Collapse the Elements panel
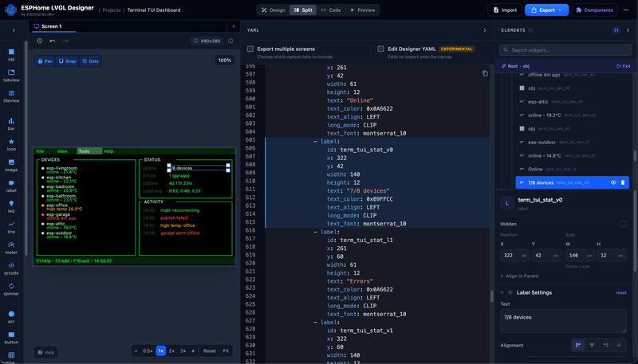 (x=628, y=30)
